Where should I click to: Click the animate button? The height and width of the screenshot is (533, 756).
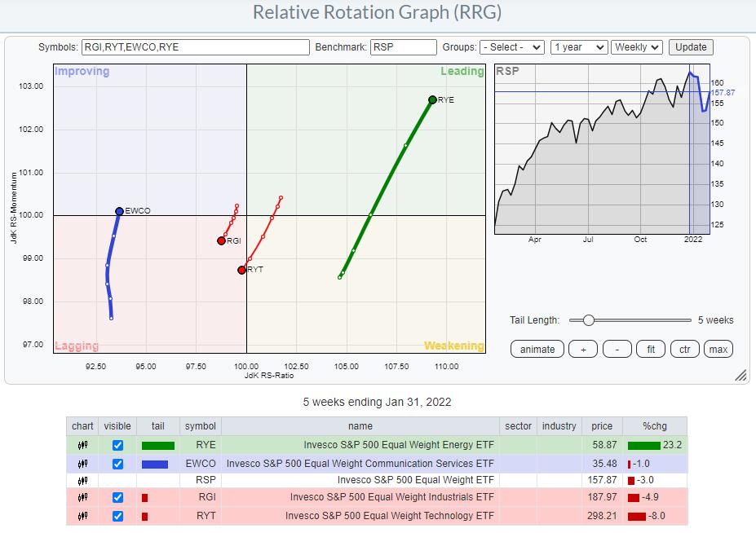(x=537, y=350)
